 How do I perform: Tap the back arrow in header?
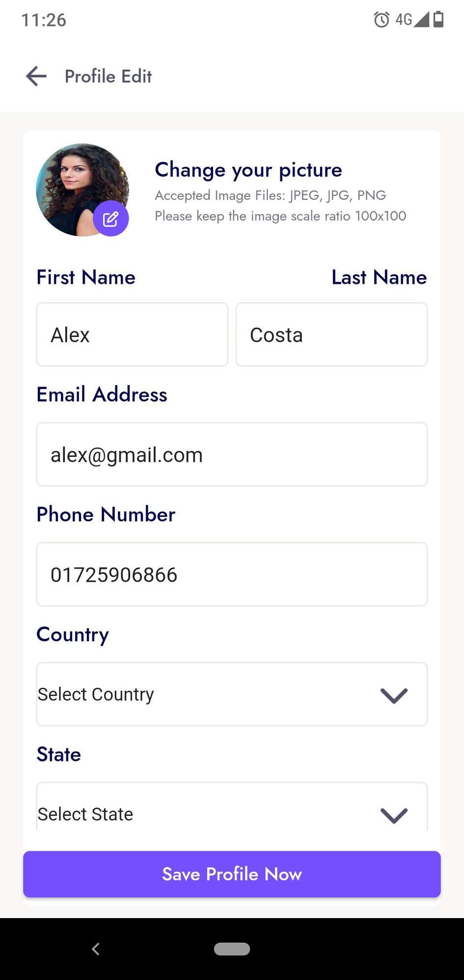click(x=36, y=76)
